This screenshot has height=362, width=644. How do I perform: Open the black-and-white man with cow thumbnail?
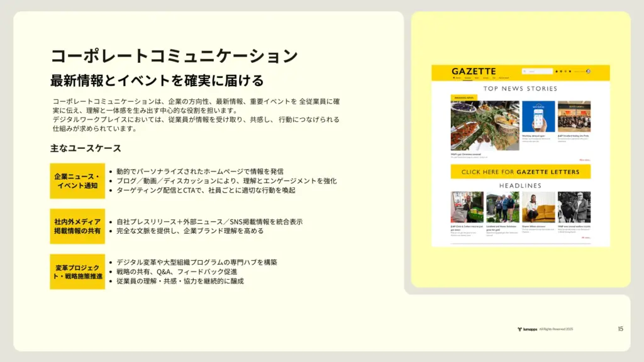(574, 207)
